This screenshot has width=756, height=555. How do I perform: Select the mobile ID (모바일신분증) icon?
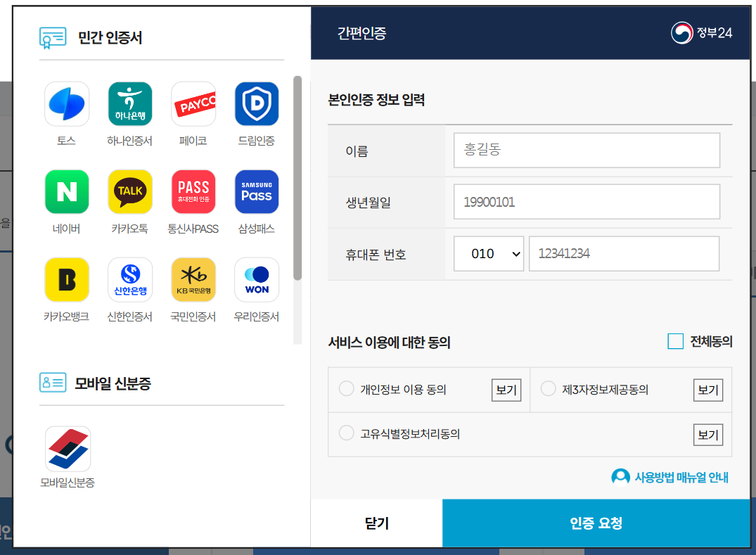(68, 449)
